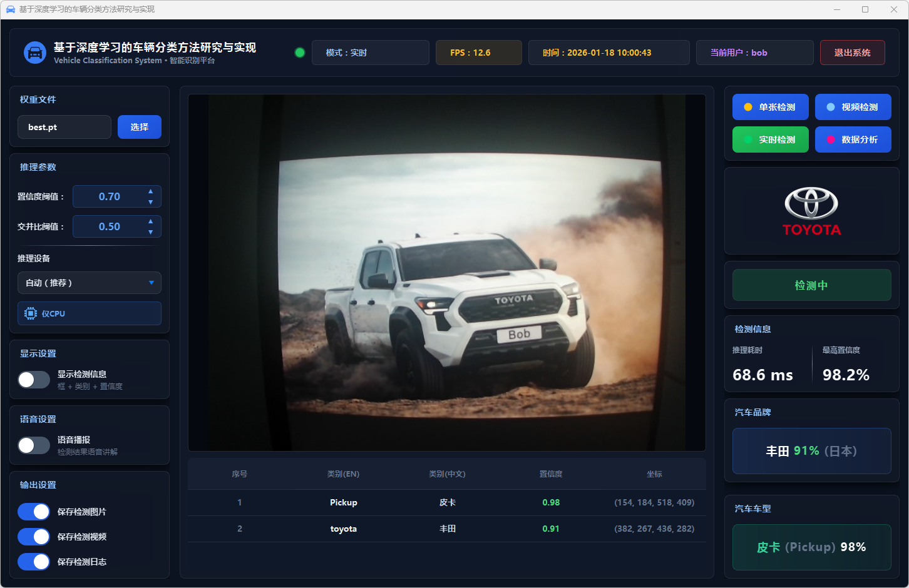Click the blue car logo icon in header

tap(35, 53)
